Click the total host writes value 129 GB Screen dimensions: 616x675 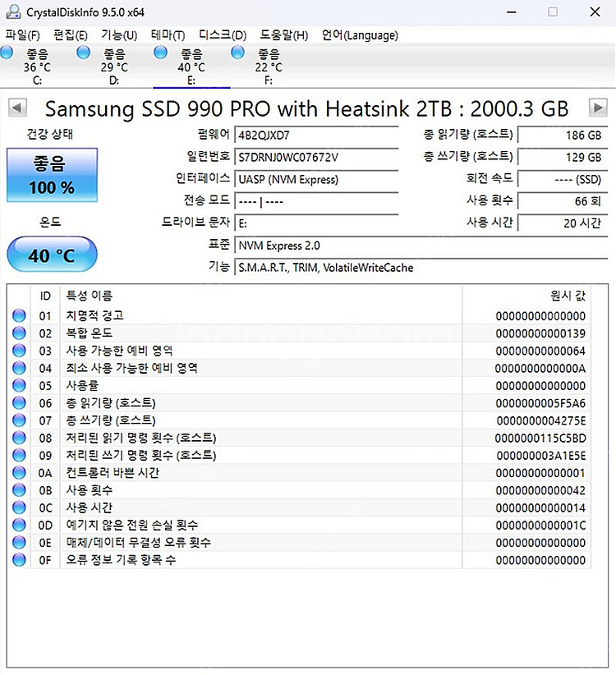[x=563, y=157]
